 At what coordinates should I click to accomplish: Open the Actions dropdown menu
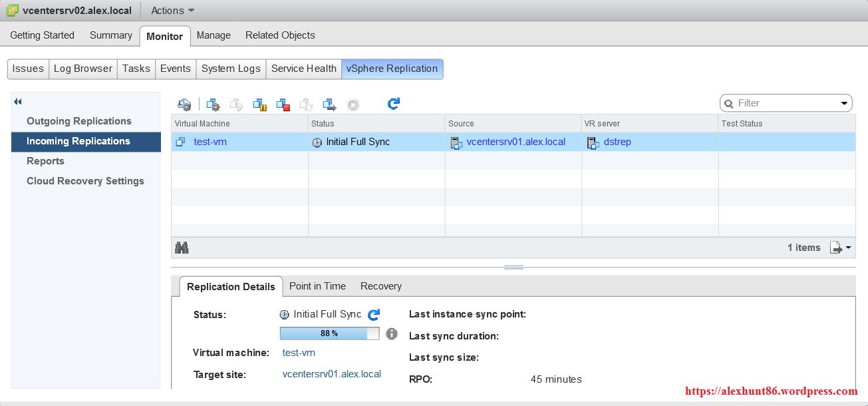(x=172, y=11)
